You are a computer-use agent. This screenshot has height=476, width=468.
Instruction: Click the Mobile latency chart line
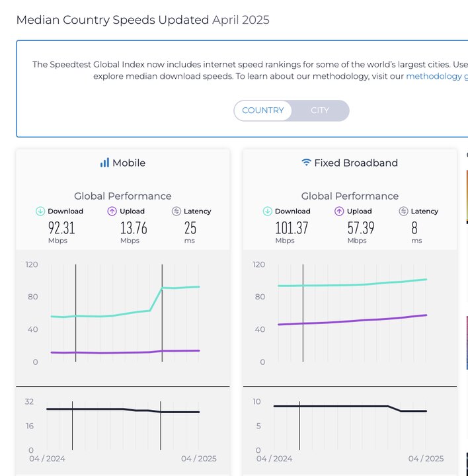pos(99,409)
